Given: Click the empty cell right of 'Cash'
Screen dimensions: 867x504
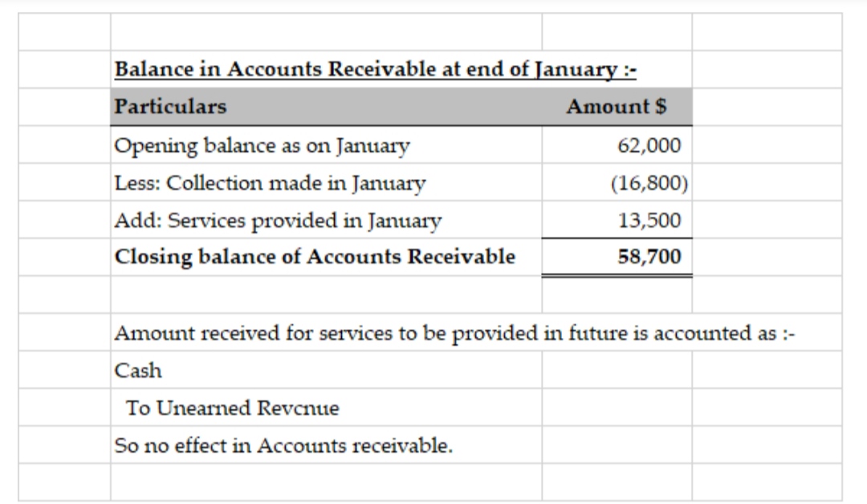Looking at the screenshot, I should (x=616, y=371).
